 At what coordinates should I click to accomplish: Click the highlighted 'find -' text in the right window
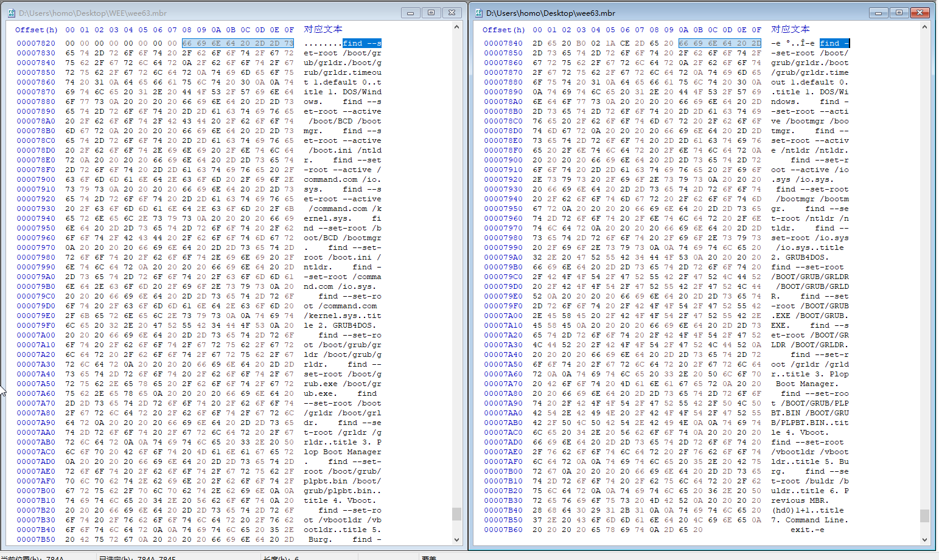coord(834,43)
